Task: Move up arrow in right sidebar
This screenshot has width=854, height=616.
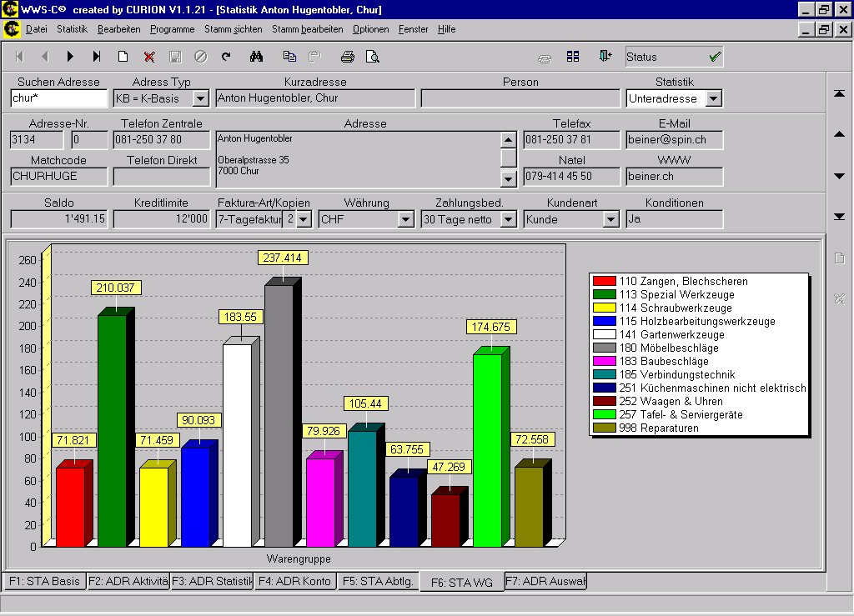Action: [x=839, y=134]
